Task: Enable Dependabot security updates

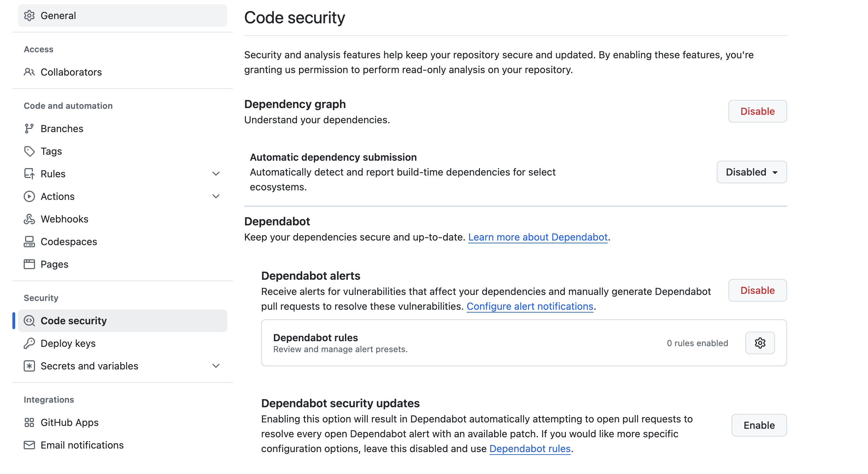Action: pyautogui.click(x=759, y=425)
